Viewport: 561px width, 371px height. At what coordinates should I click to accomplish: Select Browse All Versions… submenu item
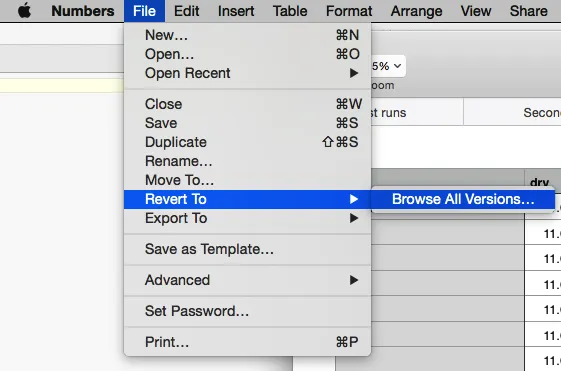463,199
